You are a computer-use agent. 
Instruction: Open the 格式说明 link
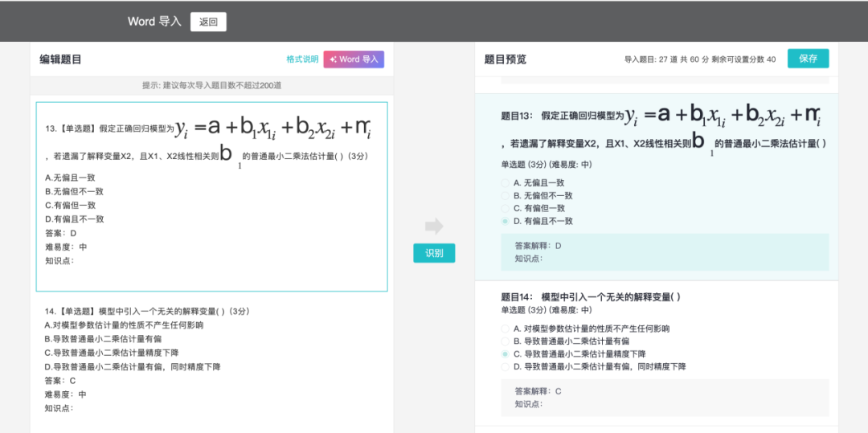tap(302, 59)
